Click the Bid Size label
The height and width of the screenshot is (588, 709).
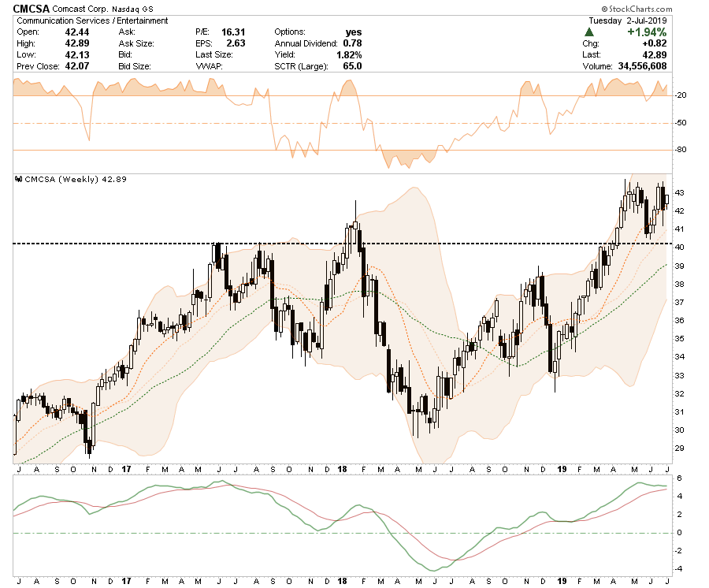coord(135,66)
